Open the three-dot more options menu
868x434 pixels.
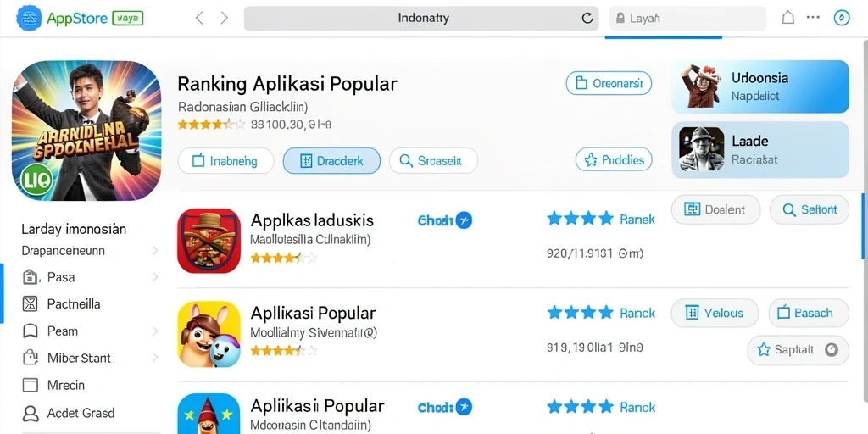pyautogui.click(x=813, y=17)
